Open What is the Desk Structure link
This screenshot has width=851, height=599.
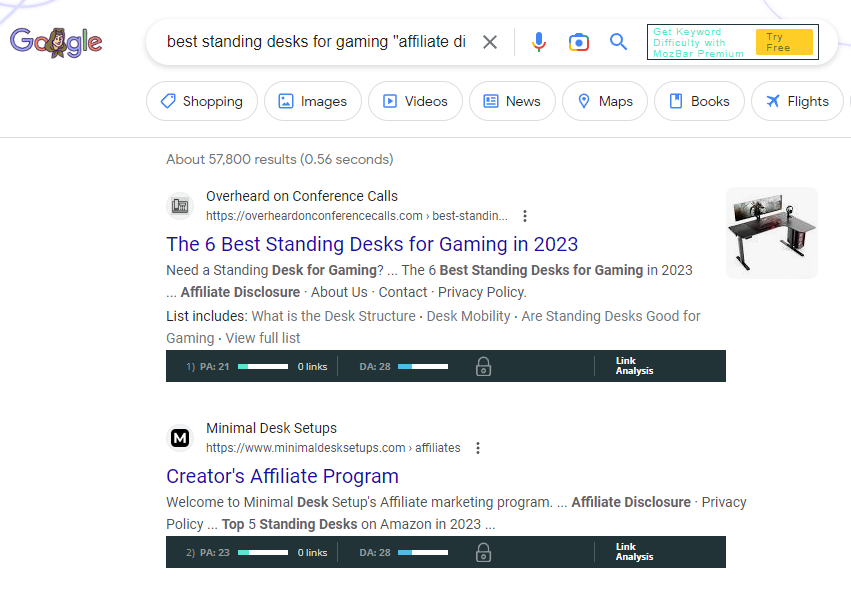(334, 316)
